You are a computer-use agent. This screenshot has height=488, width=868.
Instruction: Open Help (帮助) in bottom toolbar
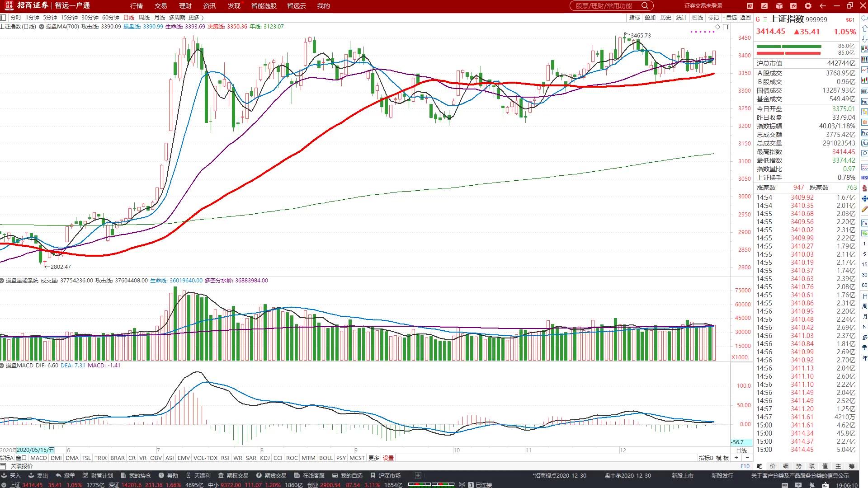169,475
